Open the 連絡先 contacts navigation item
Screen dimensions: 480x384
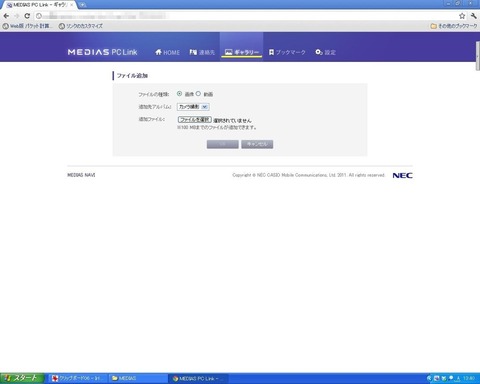pos(202,52)
